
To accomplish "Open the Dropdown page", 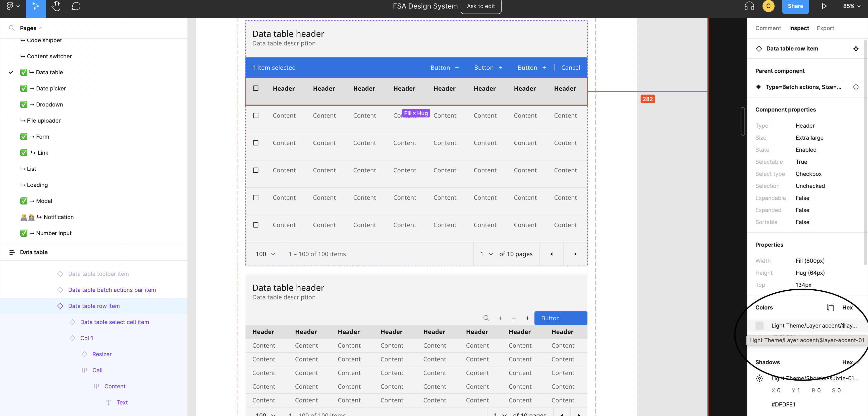I will pos(49,105).
